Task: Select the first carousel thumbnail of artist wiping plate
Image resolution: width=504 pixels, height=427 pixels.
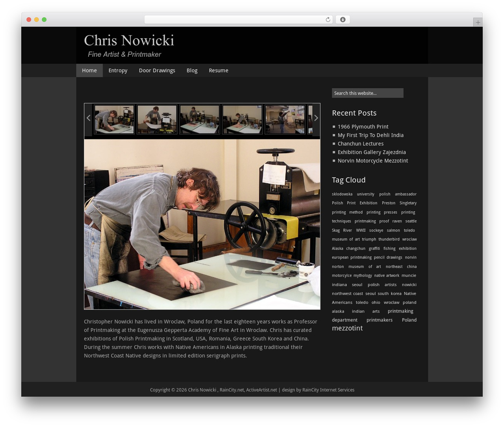Action: click(114, 119)
